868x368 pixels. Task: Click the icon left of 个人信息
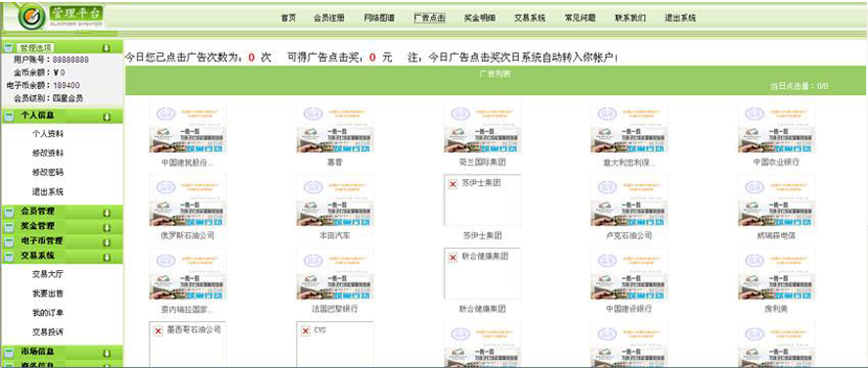pos(9,116)
